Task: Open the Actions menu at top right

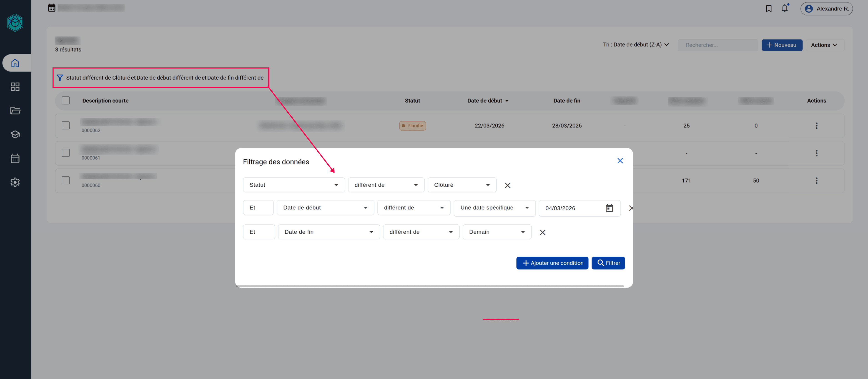Action: [x=824, y=45]
